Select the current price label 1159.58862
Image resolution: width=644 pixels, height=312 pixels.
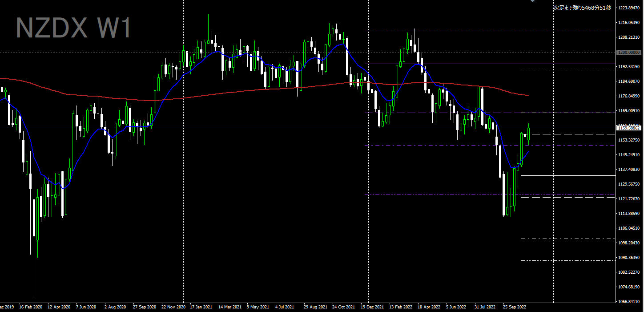coord(629,128)
